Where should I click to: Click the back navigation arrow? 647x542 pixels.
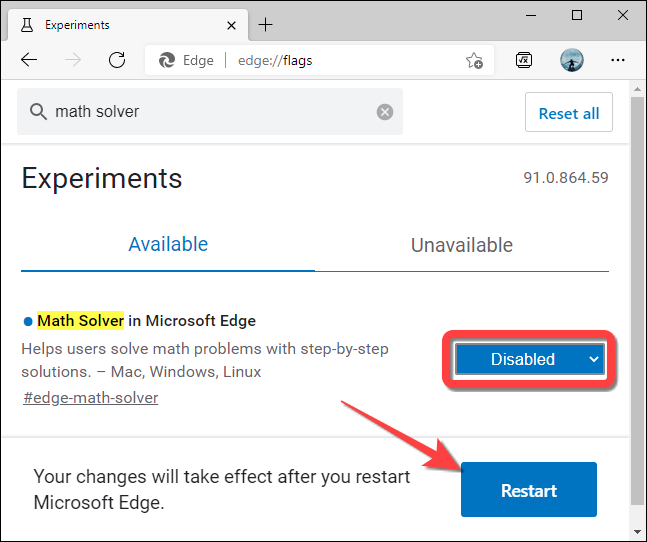(x=28, y=60)
